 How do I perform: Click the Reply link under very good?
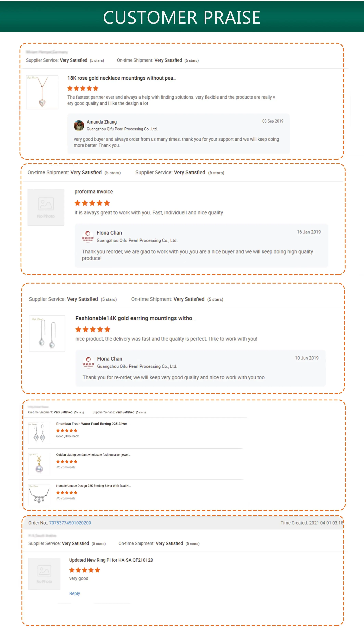[x=74, y=593]
